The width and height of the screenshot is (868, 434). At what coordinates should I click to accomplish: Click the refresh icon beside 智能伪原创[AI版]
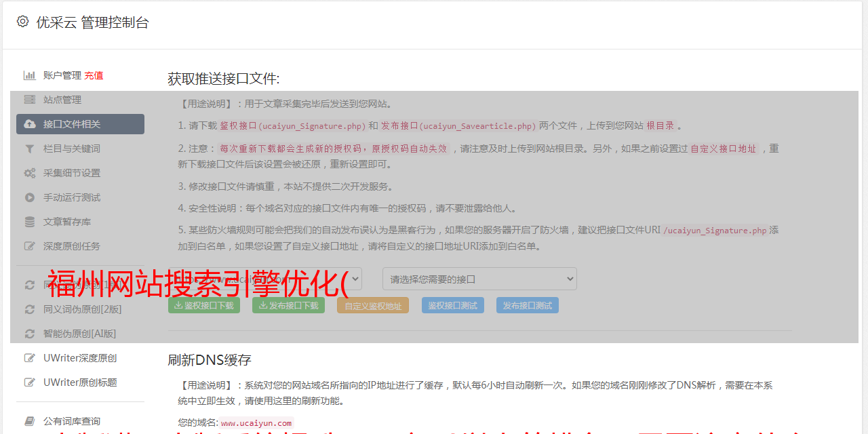coord(30,334)
